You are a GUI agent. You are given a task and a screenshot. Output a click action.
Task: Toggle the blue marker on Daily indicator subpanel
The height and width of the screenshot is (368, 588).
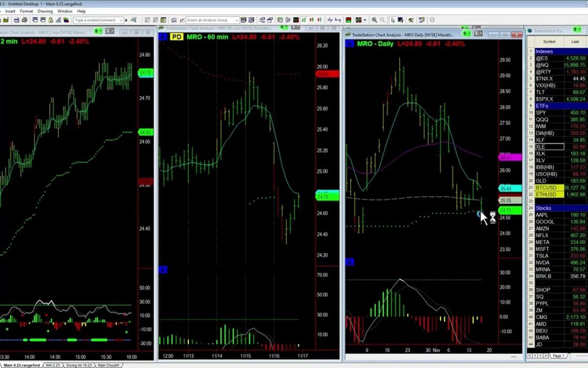point(350,262)
